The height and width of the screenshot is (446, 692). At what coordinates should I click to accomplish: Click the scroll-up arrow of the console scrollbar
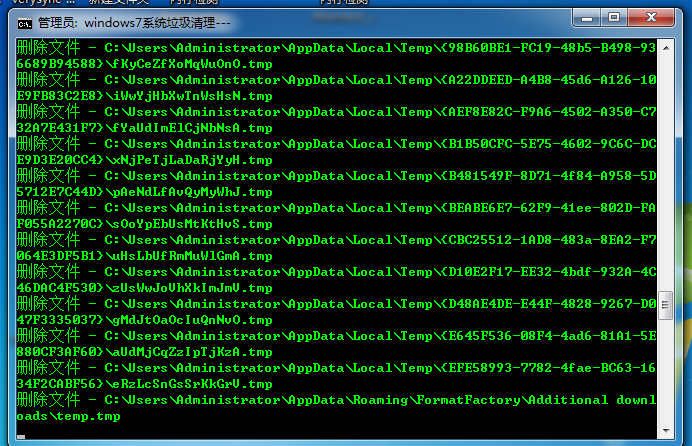tap(666, 47)
